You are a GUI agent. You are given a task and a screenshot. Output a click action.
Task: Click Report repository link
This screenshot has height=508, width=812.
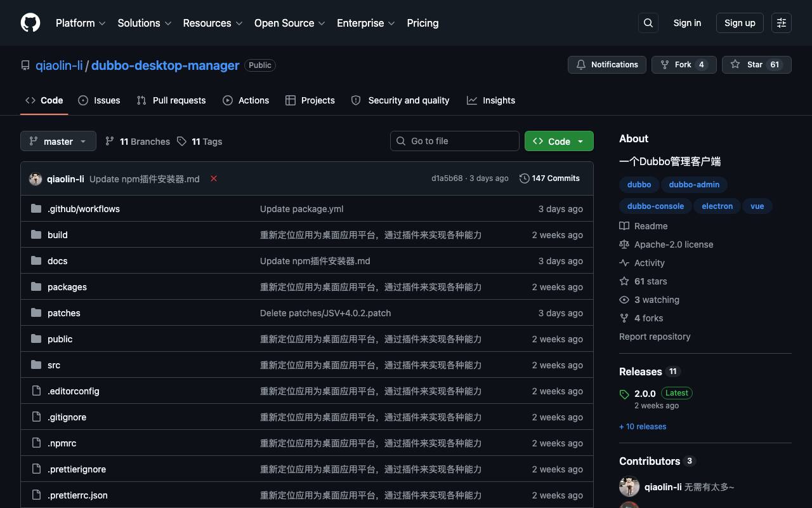[x=655, y=337]
